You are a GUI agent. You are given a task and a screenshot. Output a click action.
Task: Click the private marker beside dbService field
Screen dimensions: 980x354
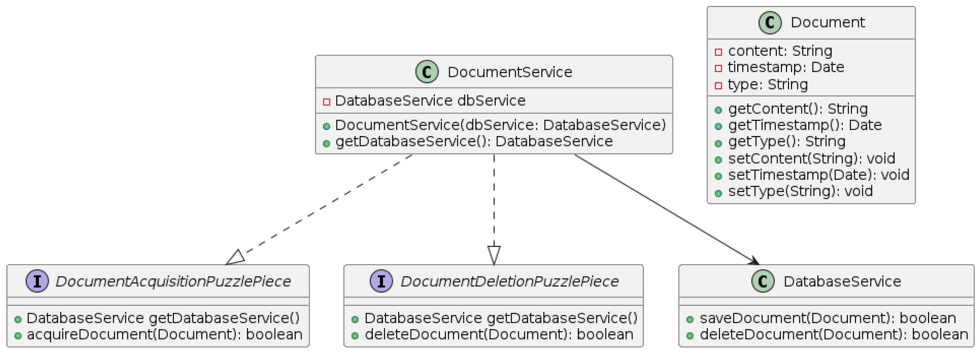coord(326,102)
